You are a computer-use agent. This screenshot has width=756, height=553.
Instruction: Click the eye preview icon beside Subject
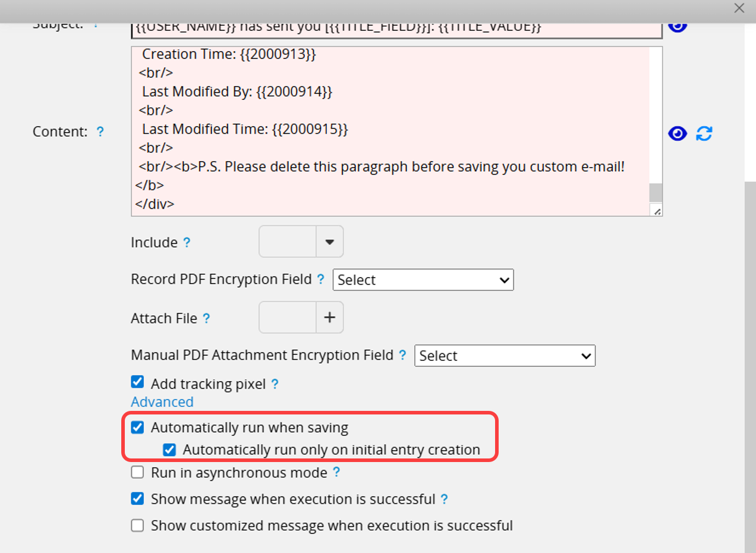pyautogui.click(x=678, y=26)
